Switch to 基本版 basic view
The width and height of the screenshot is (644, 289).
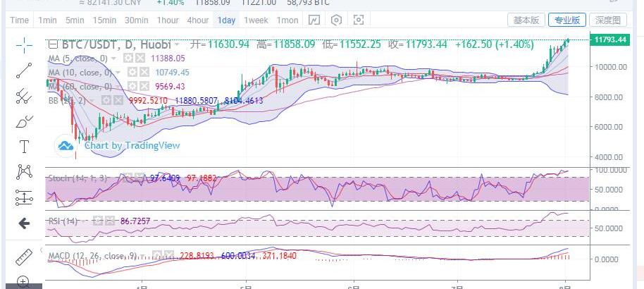[x=526, y=20]
